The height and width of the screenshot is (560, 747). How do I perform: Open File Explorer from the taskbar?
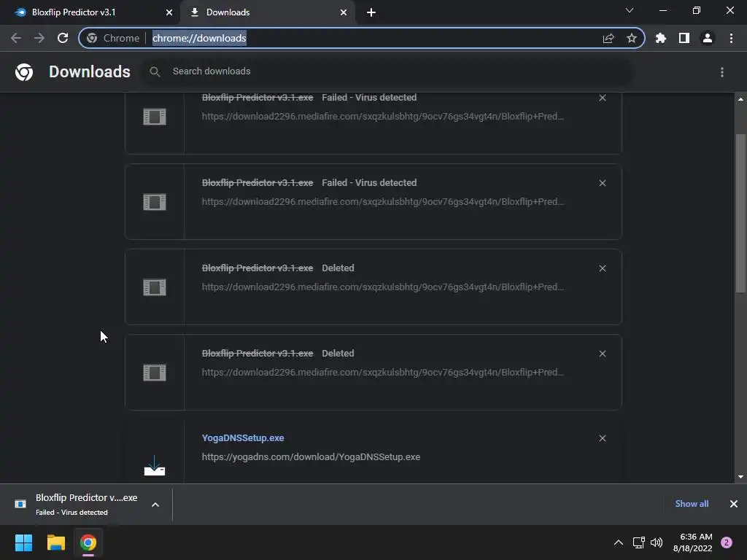(x=55, y=542)
